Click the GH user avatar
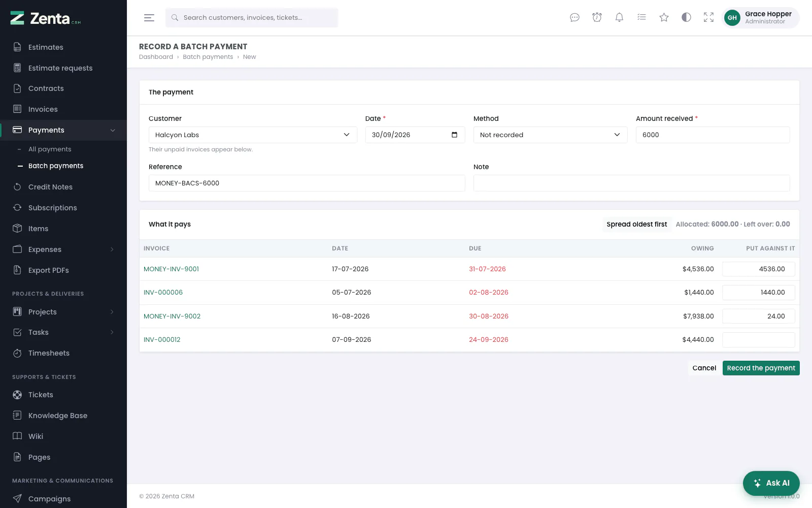The image size is (812, 508). click(x=732, y=18)
